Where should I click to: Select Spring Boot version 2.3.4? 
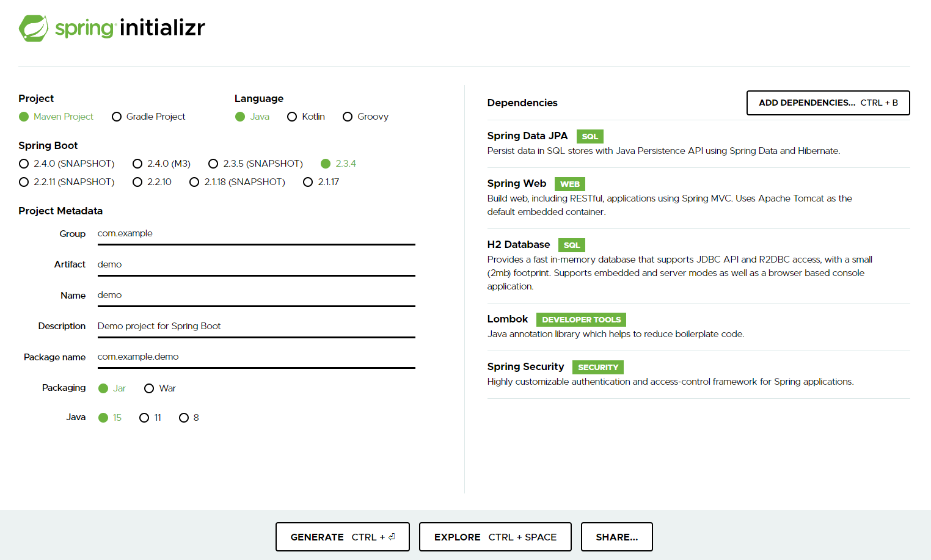338,164
